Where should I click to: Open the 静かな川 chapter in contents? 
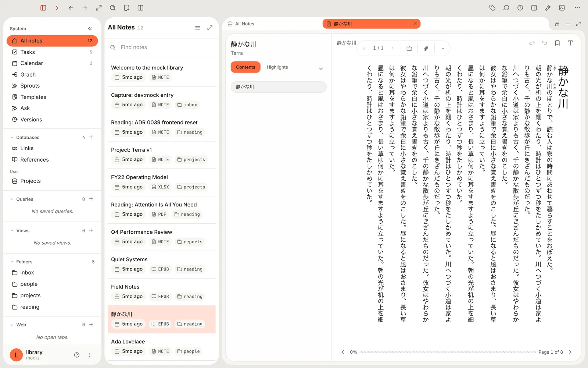(x=279, y=87)
